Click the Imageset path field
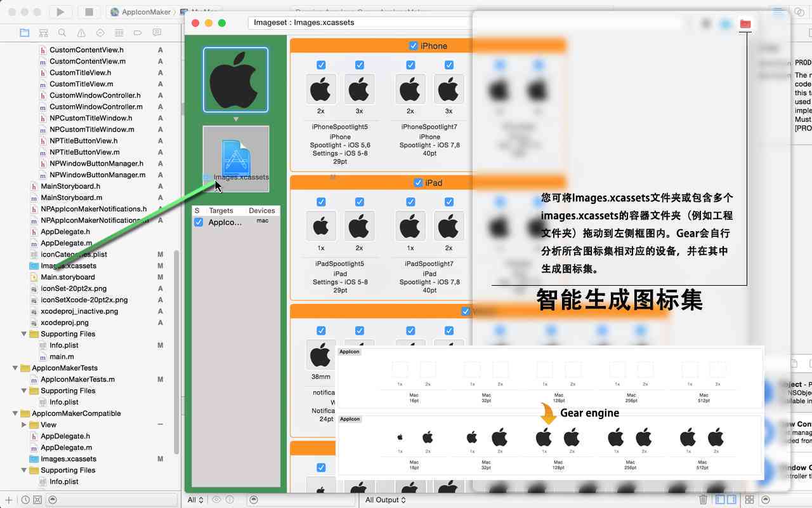 coord(360,22)
